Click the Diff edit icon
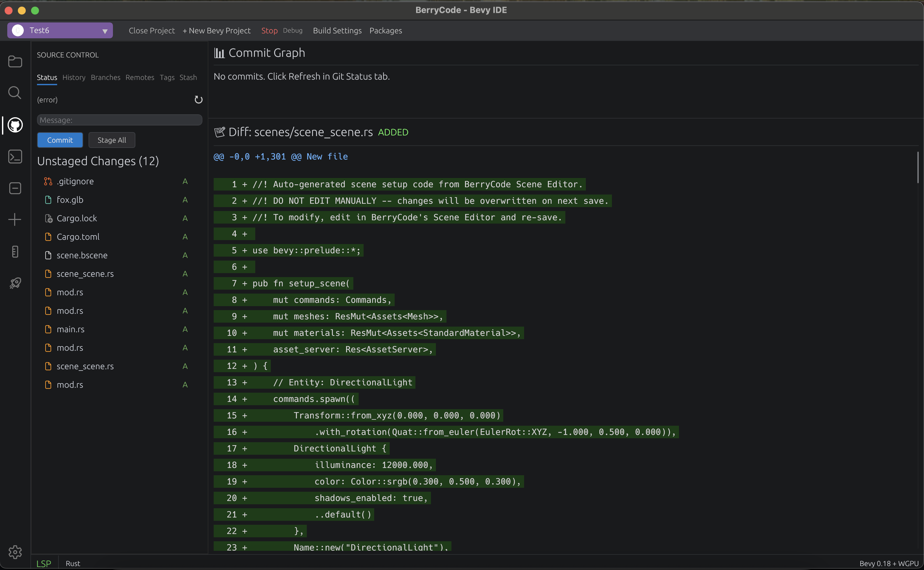Image resolution: width=924 pixels, height=570 pixels. click(219, 132)
